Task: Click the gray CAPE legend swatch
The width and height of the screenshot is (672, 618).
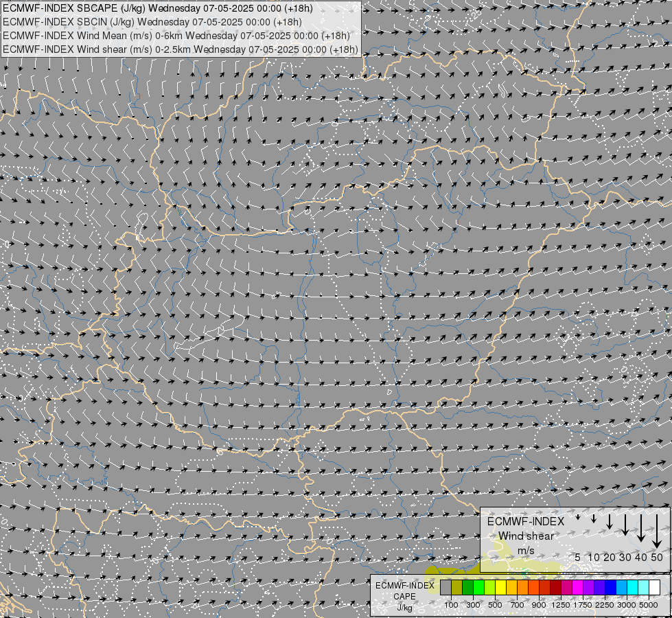Action: point(445,587)
